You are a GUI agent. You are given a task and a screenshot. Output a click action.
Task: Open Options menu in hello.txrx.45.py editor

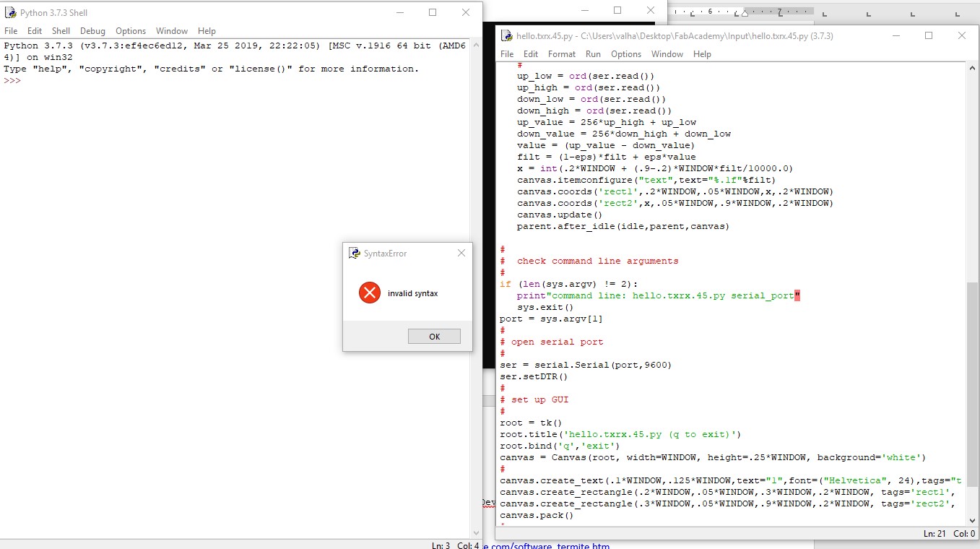pyautogui.click(x=626, y=54)
